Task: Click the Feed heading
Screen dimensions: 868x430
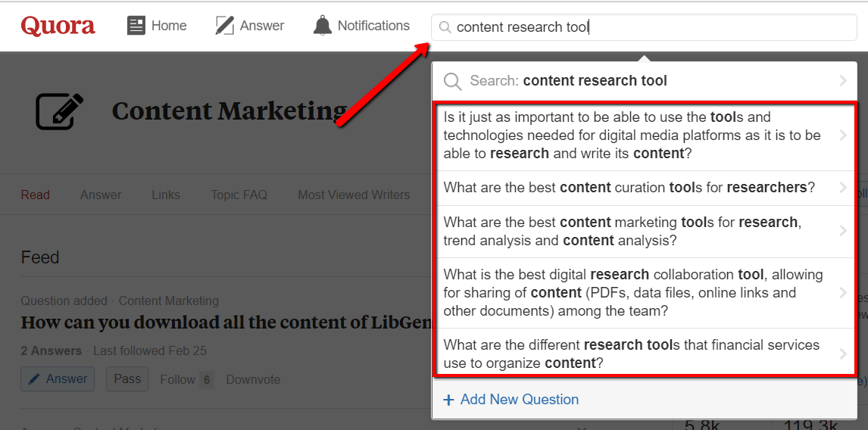Action: click(40, 257)
